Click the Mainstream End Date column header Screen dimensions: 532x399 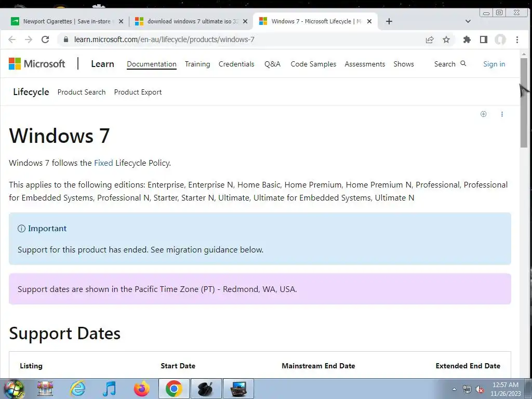coord(318,366)
